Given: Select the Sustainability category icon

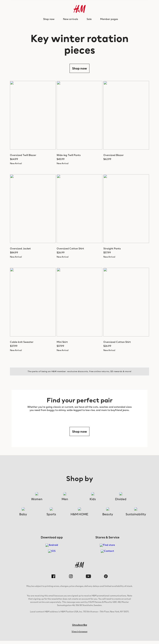Looking at the screenshot, I should pos(136,509).
